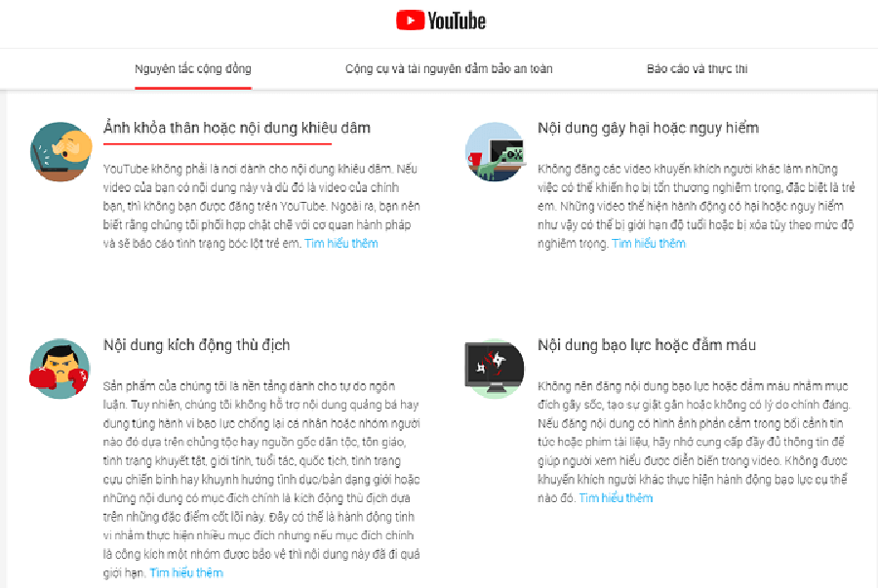The width and height of the screenshot is (878, 588).
Task: Select heading Nội dung gây hại hoặc nguy hiểm
Action: pyautogui.click(x=649, y=128)
